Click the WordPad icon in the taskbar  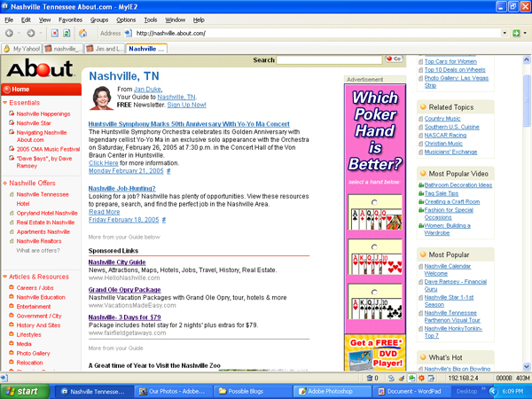(x=381, y=391)
